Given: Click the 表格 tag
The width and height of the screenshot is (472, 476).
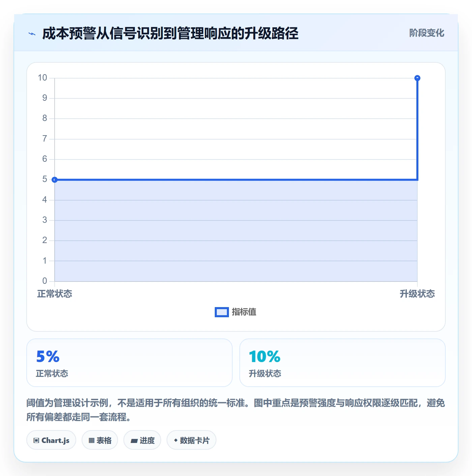Looking at the screenshot, I should [x=100, y=440].
